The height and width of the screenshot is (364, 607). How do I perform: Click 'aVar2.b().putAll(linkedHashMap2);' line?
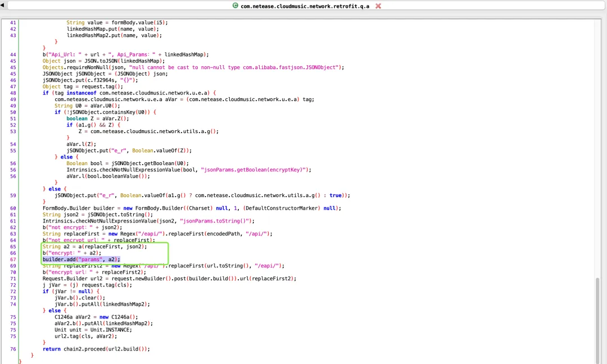pyautogui.click(x=104, y=324)
